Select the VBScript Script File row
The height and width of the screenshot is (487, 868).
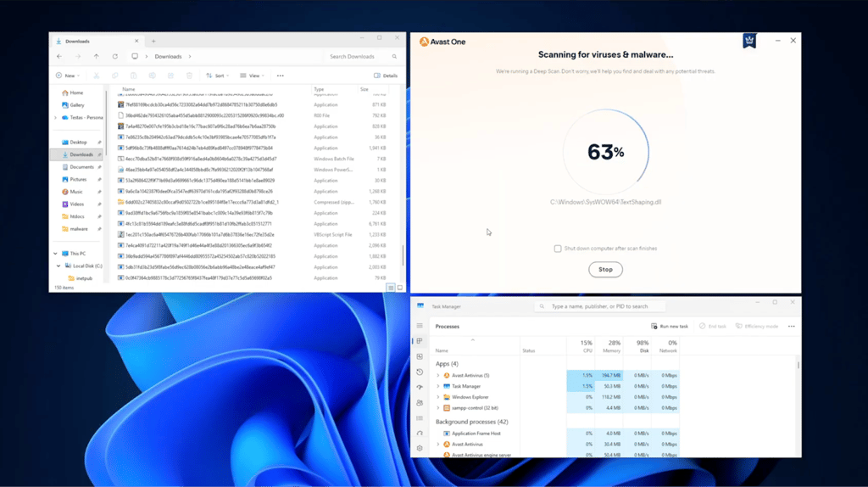(x=253, y=235)
